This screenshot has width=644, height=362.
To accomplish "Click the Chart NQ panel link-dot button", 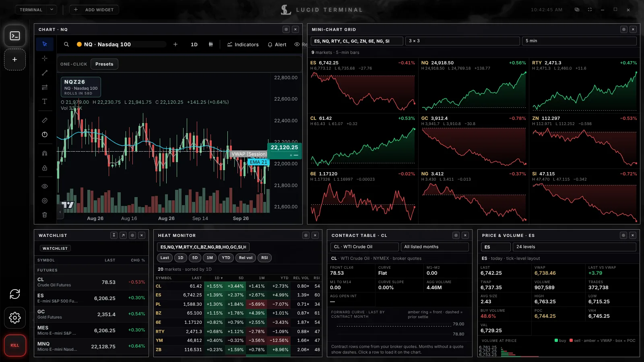I will pos(286,29).
